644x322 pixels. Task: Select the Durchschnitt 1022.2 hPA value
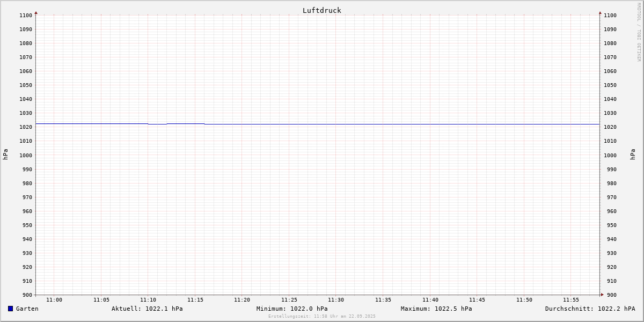[590, 309]
